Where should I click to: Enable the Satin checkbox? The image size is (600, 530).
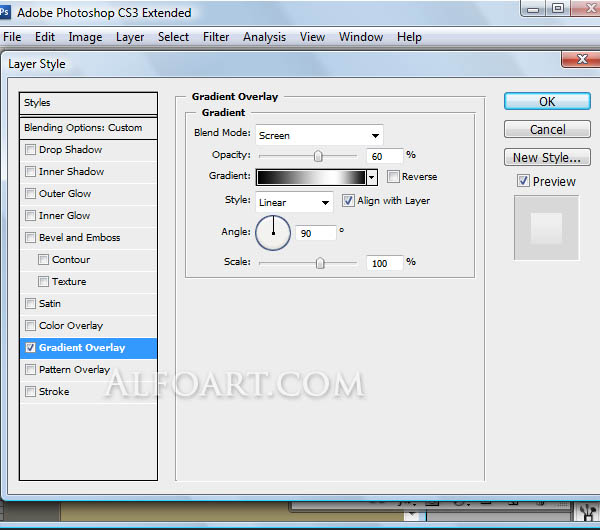[x=31, y=303]
